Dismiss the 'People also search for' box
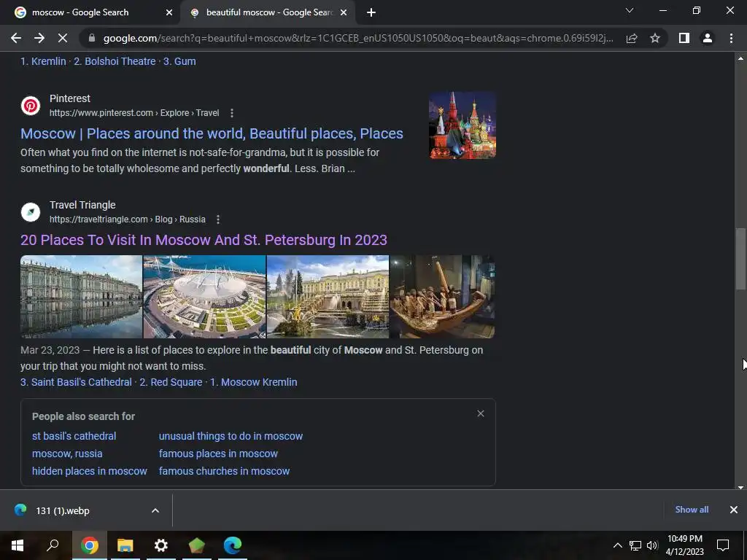Image resolution: width=747 pixels, height=560 pixels. click(481, 413)
